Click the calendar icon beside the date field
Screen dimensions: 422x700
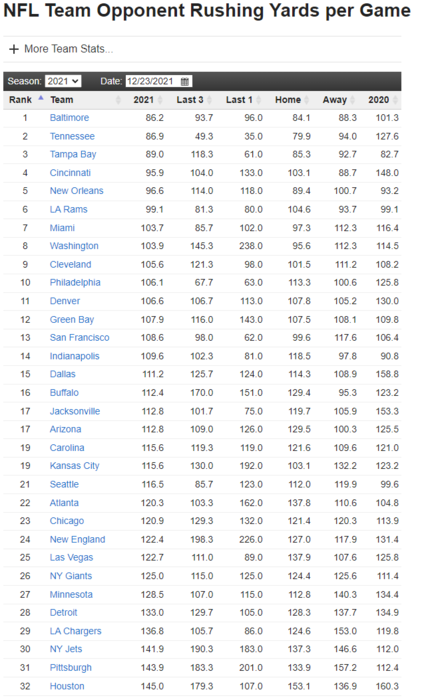click(x=185, y=81)
